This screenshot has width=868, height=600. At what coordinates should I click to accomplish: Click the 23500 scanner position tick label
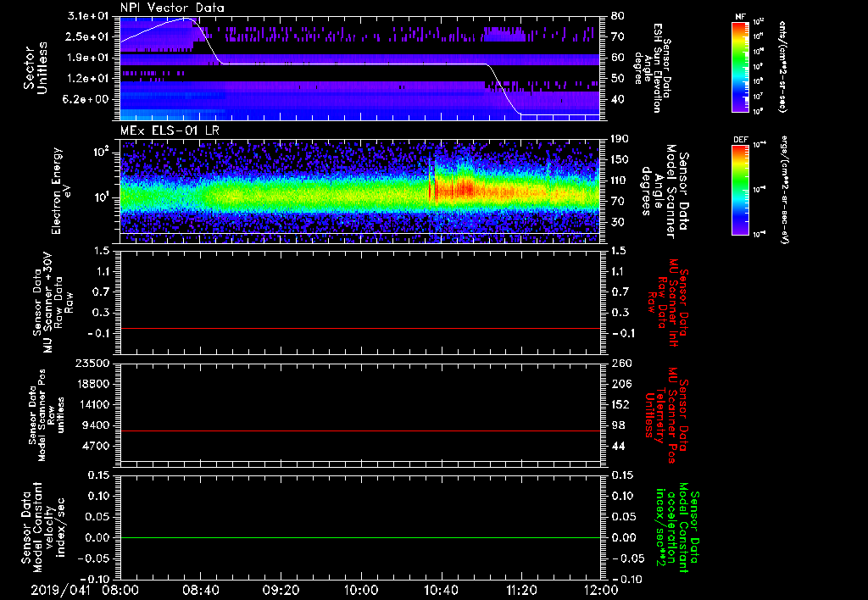point(92,364)
